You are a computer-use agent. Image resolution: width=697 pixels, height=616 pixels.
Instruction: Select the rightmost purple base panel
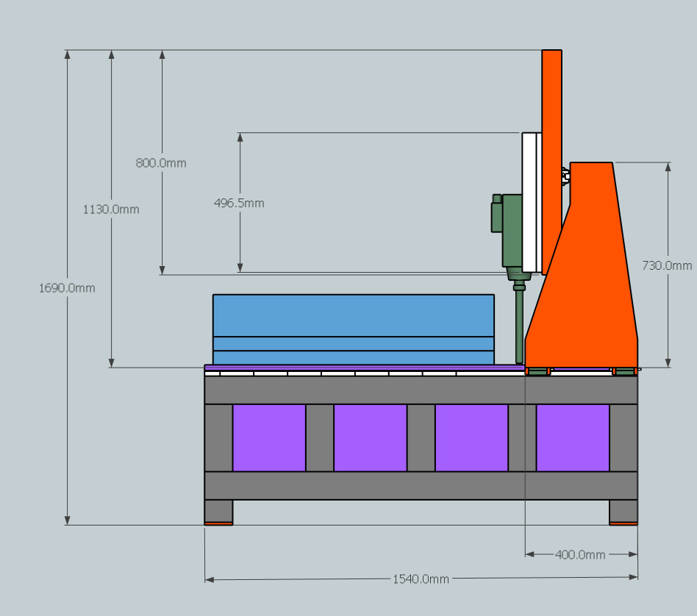pos(573,437)
